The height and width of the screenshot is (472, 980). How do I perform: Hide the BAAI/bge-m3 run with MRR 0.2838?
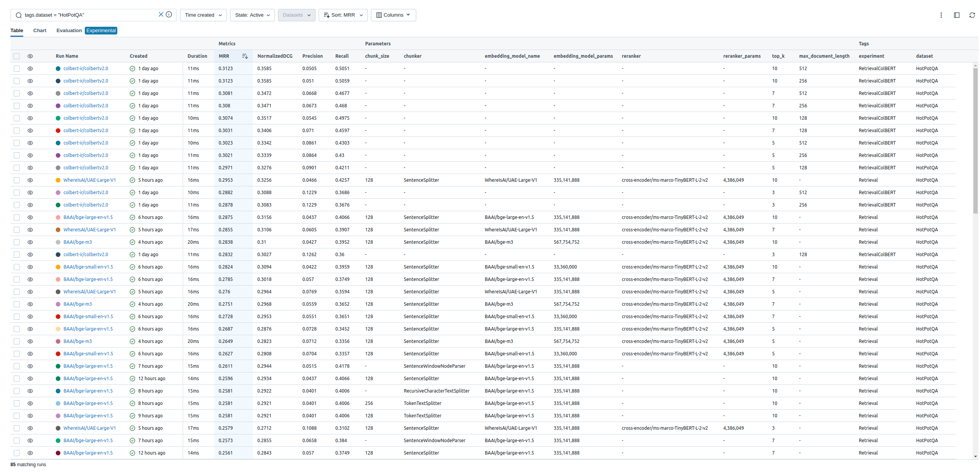point(30,242)
